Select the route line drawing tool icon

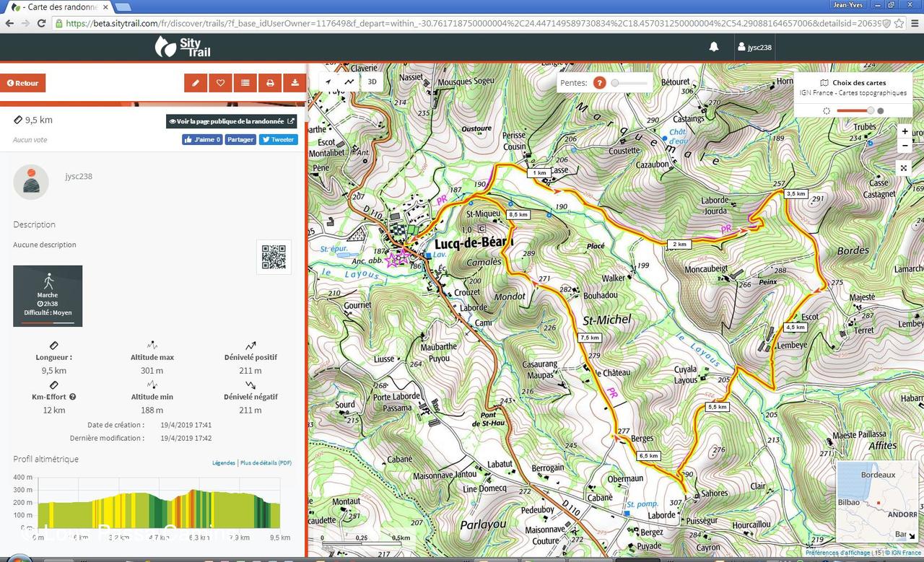pyautogui.click(x=349, y=82)
